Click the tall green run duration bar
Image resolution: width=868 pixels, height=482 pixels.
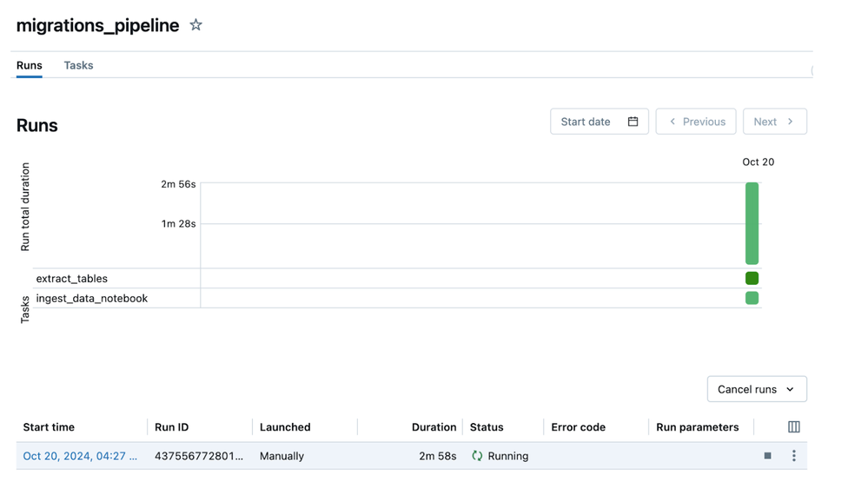pos(752,223)
